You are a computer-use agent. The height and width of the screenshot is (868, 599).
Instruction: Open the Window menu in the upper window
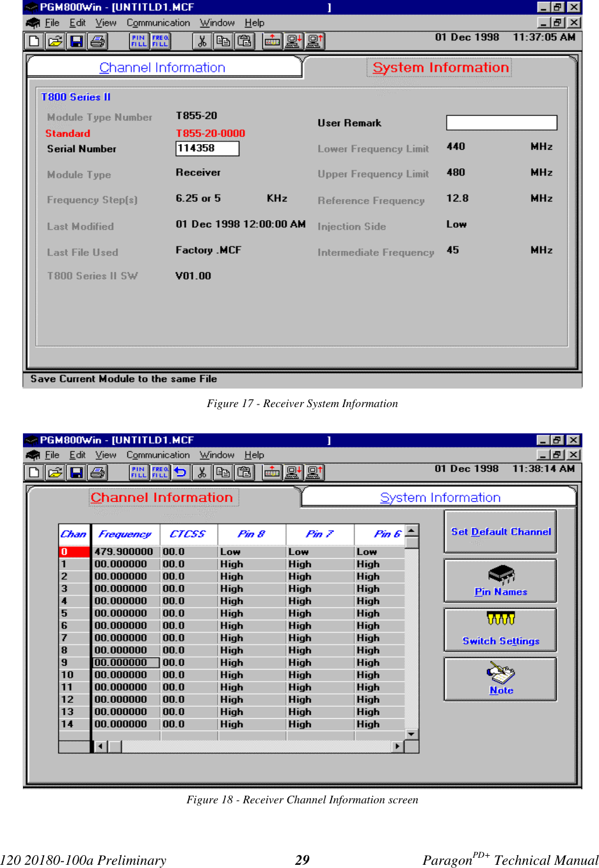(x=217, y=22)
